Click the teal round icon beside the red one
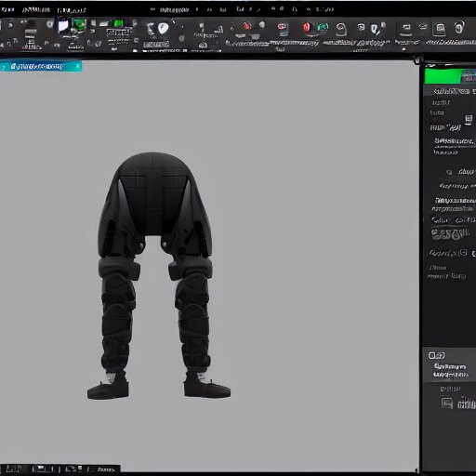This screenshot has height=476, width=476. [323, 27]
